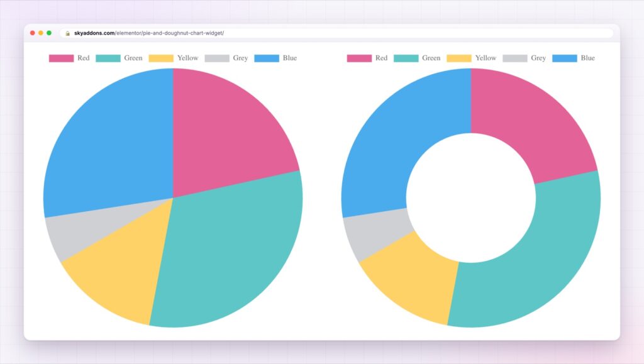
Task: Click the padlock icon in address bar
Action: [68, 33]
